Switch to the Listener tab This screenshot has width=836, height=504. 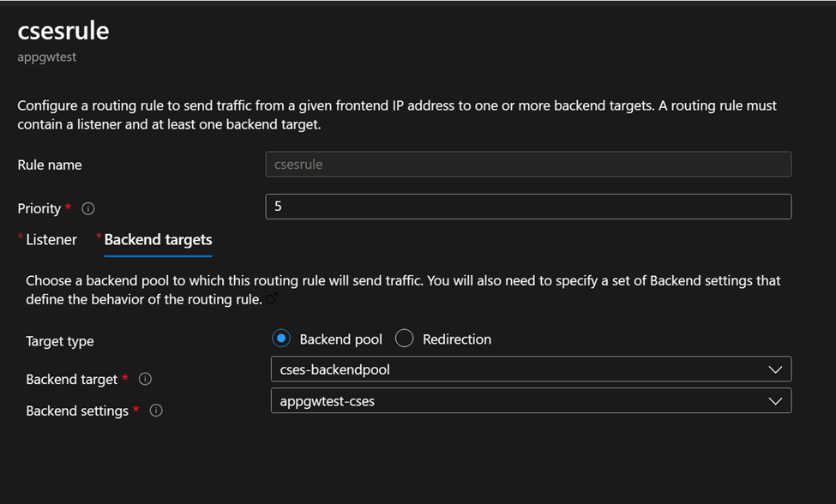coord(51,240)
